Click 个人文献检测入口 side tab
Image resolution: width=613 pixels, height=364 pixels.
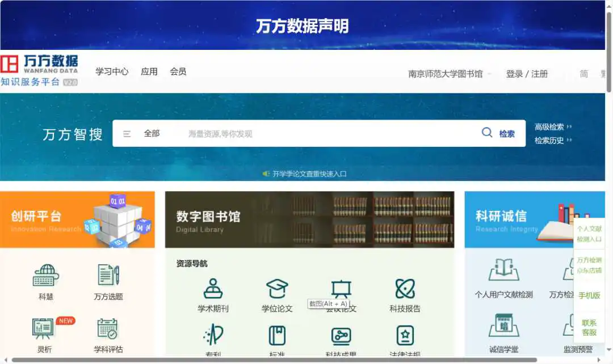(x=589, y=234)
